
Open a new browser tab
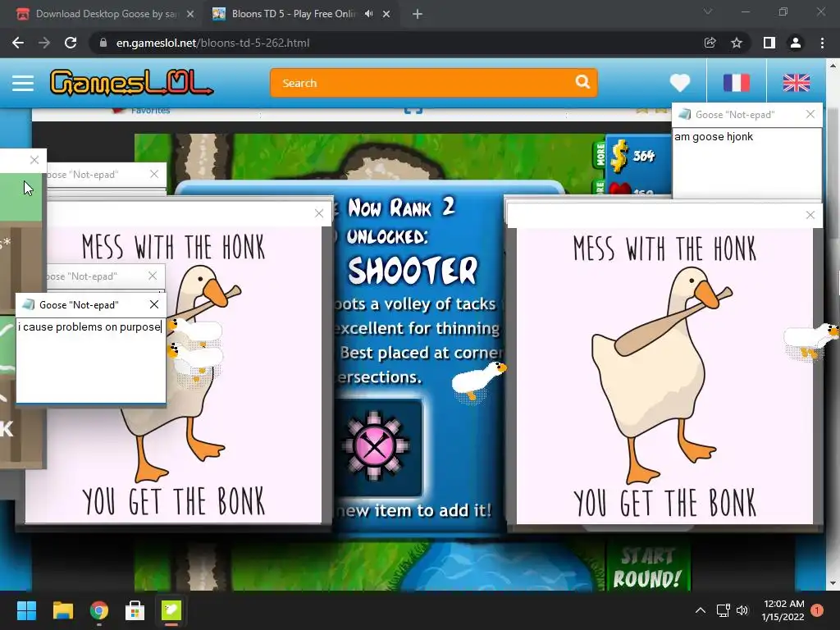click(x=418, y=14)
